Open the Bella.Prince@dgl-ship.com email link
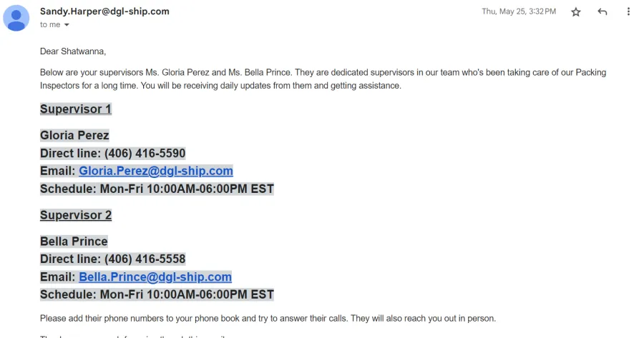 point(155,277)
